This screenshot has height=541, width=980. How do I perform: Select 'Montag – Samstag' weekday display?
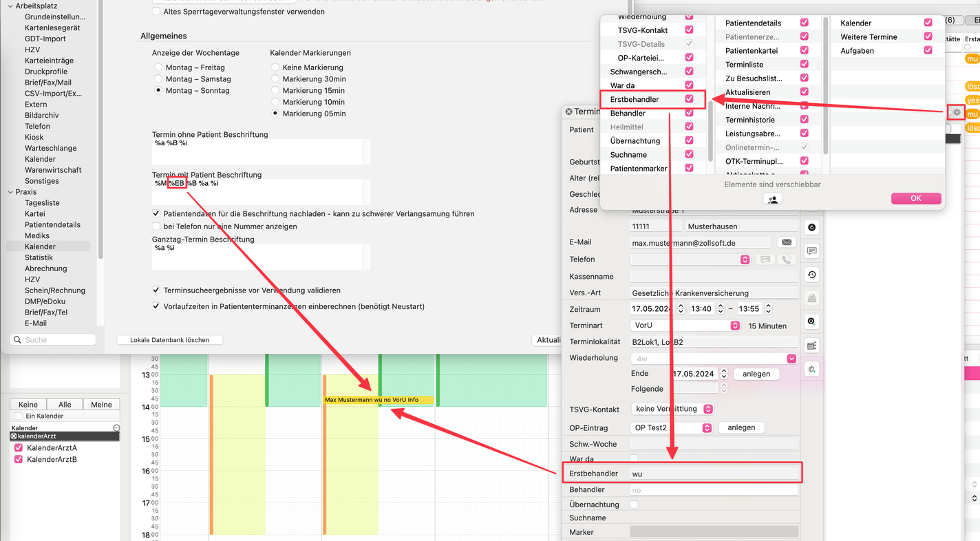pos(159,79)
